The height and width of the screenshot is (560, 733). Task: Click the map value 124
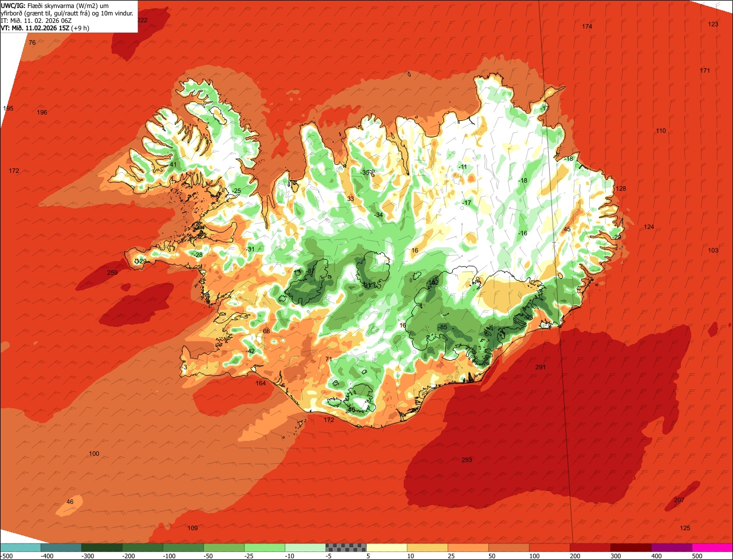(648, 227)
